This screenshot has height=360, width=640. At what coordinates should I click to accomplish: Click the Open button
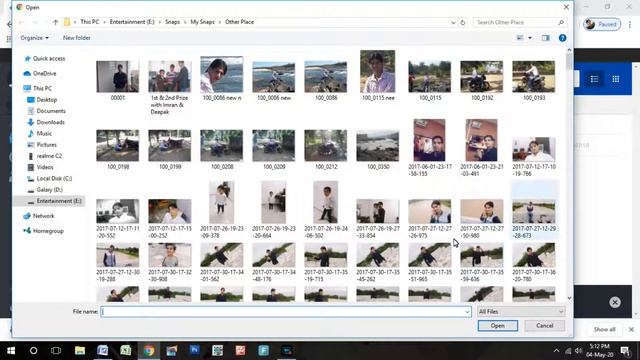(x=498, y=326)
